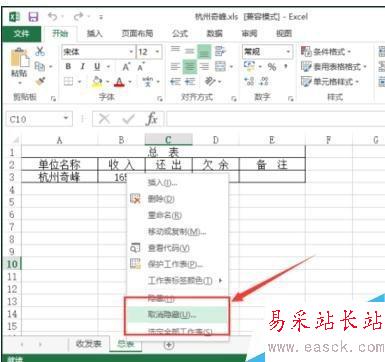Click the fx insert function icon

point(152,119)
